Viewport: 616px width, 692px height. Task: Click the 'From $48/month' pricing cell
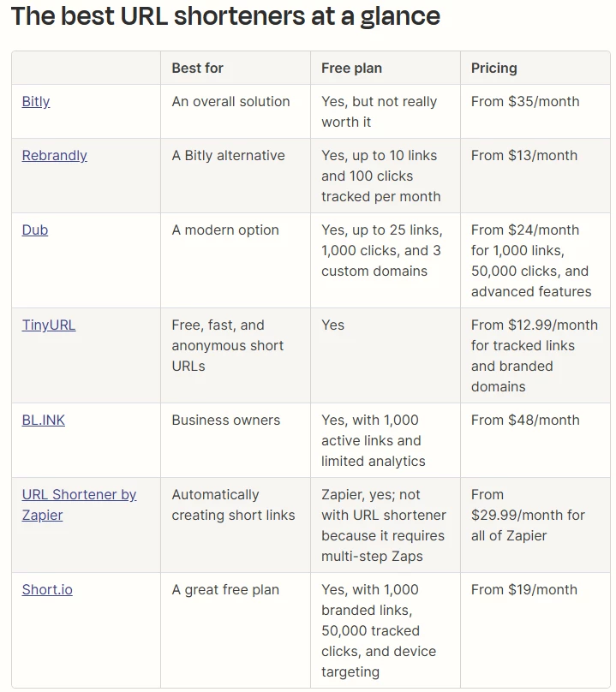(x=525, y=420)
